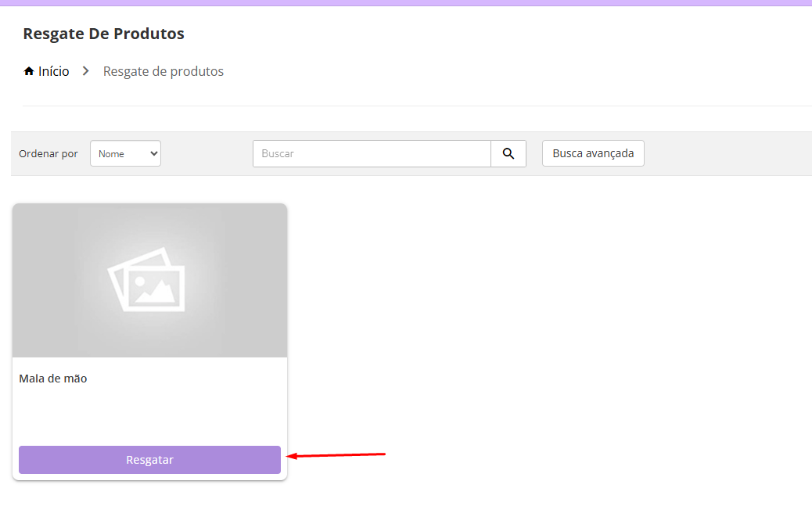
Task: Click the empty area inside the Mala de mão card
Action: (x=149, y=415)
